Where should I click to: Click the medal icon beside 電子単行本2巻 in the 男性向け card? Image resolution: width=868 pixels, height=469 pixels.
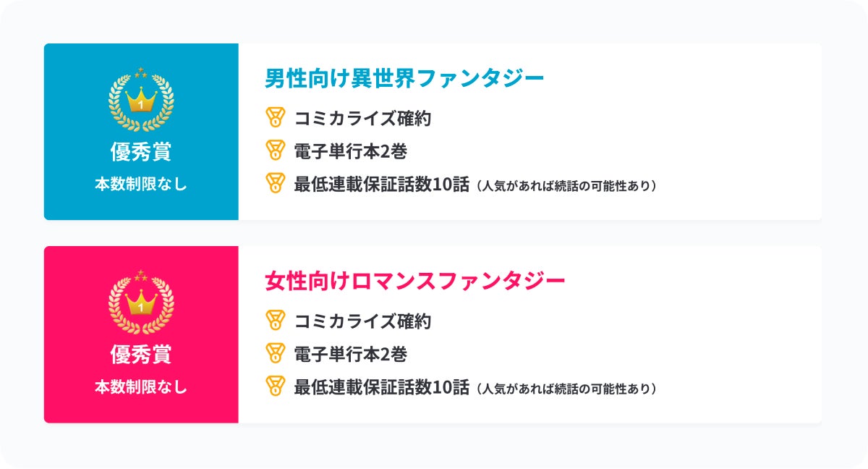tap(276, 151)
